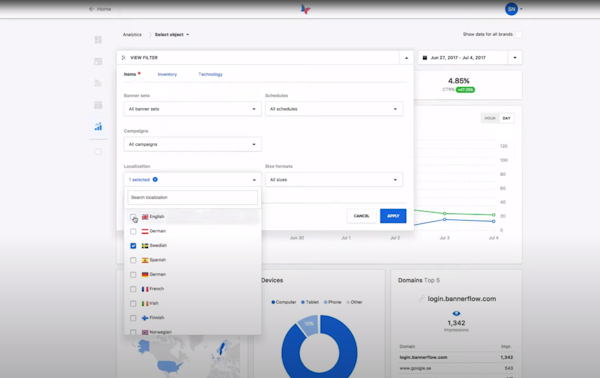Click the Swedish flag icon
600x378 pixels.
[145, 246]
